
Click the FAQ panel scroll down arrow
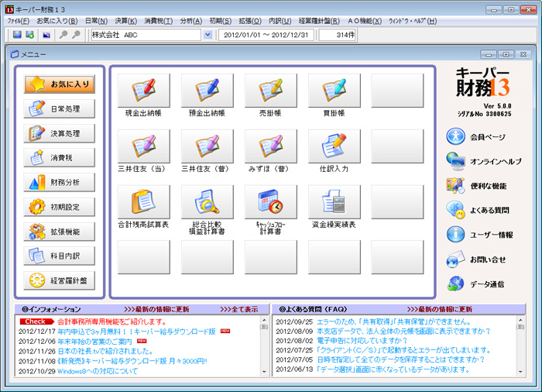[520, 372]
